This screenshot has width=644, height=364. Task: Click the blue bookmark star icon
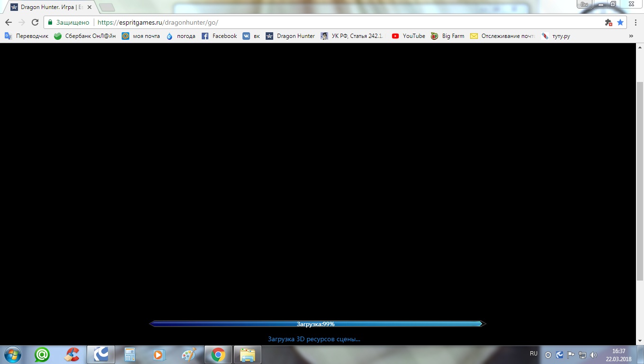tap(620, 22)
